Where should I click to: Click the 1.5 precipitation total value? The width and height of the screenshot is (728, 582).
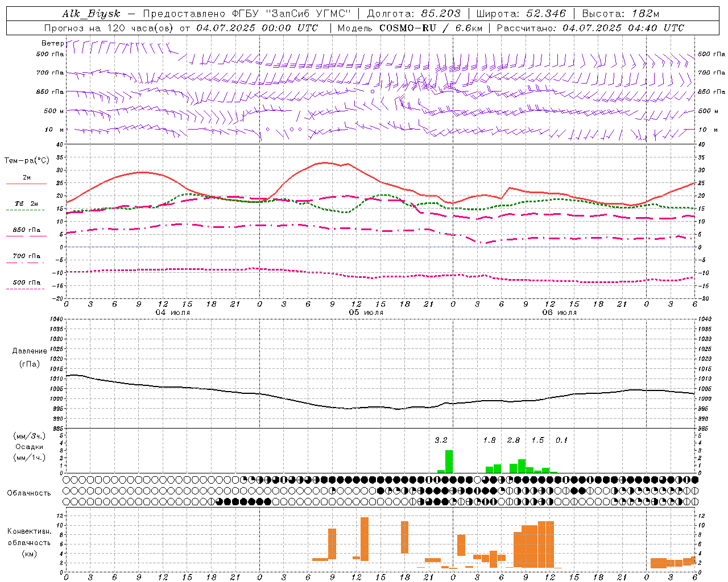pyautogui.click(x=537, y=440)
